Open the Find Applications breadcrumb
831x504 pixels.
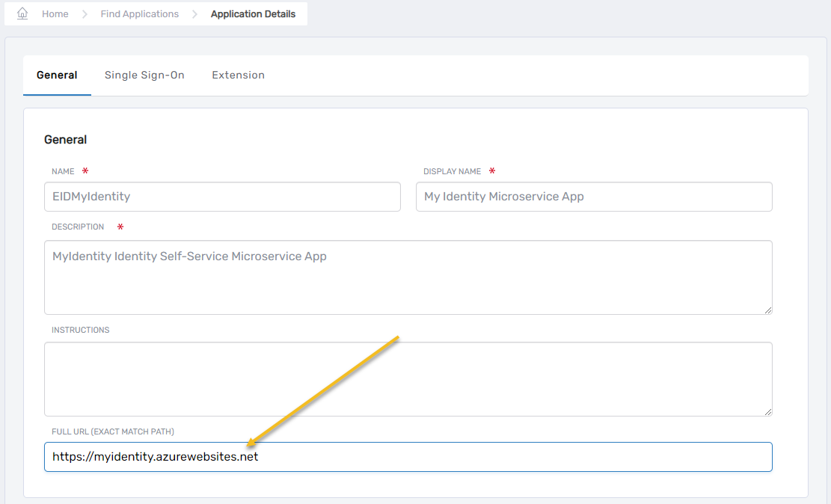[x=140, y=14]
